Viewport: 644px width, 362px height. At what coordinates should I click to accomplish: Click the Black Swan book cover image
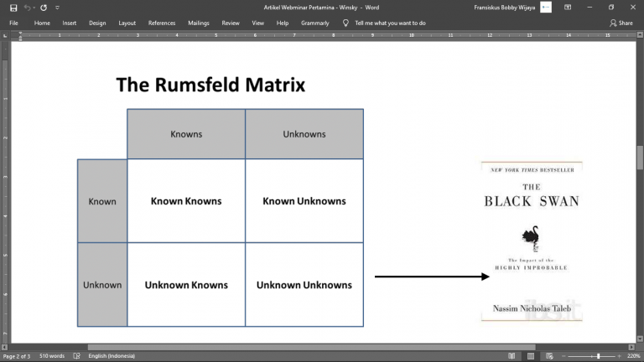click(532, 241)
